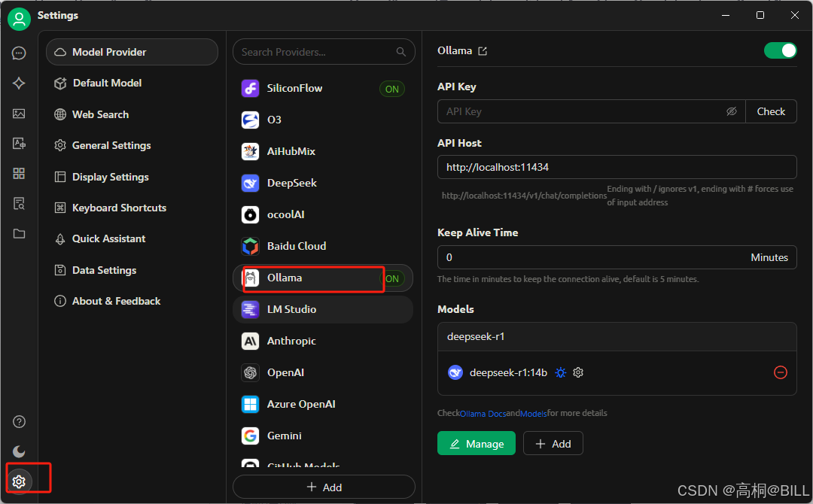Open the knowledge base sidebar icon
This screenshot has width=813, height=504.
tap(19, 204)
